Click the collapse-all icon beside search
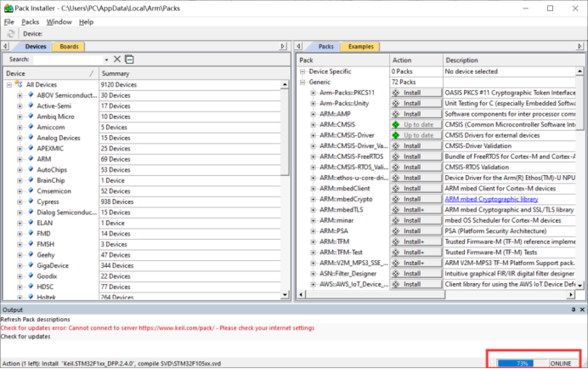Screen dimensions: 588x369 coord(129,60)
